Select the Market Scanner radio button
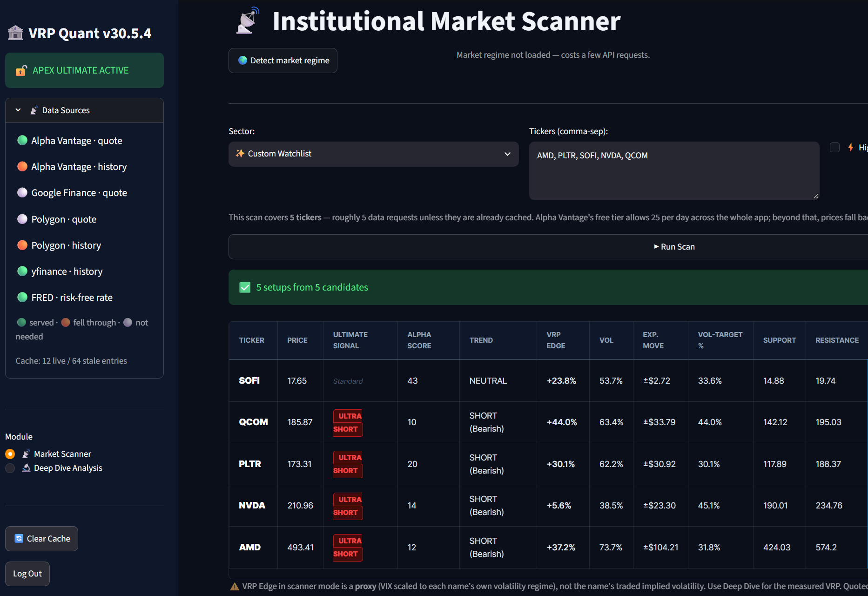The image size is (868, 596). pos(10,454)
